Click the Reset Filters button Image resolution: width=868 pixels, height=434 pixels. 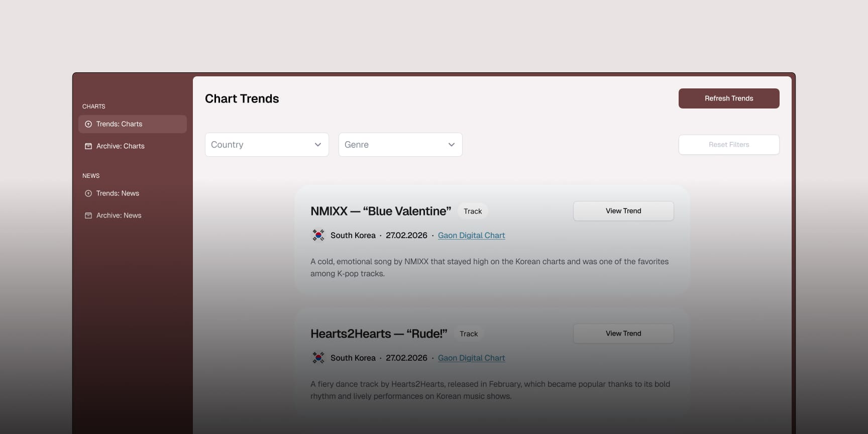pos(729,145)
